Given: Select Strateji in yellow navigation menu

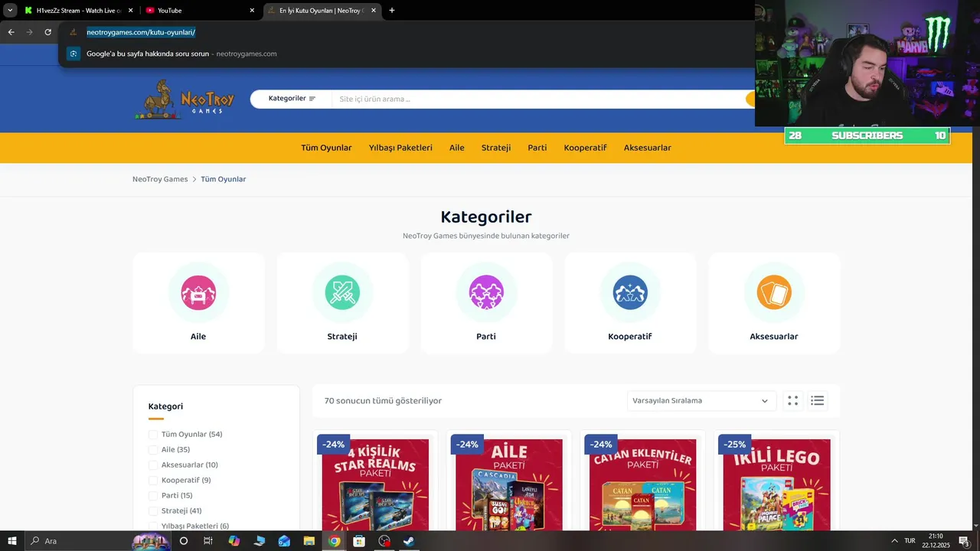Looking at the screenshot, I should tap(496, 148).
